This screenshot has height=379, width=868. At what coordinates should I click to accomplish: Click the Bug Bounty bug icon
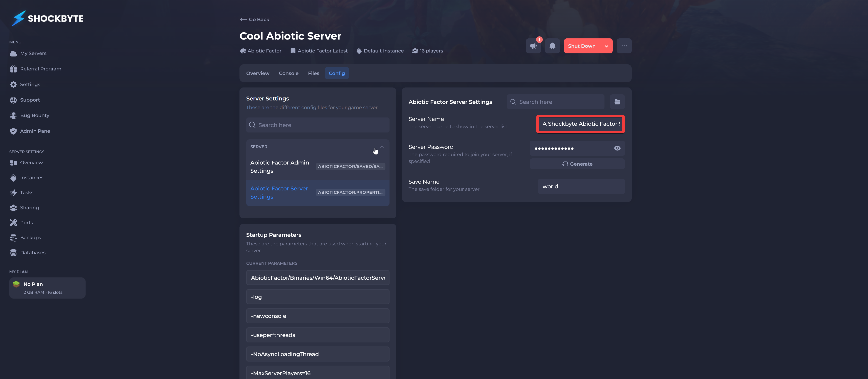pyautogui.click(x=13, y=115)
